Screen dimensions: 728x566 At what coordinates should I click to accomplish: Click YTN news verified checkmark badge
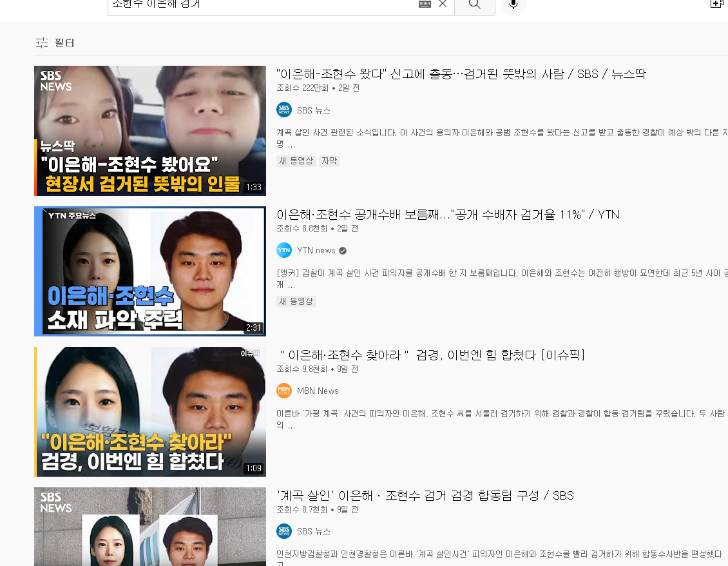(343, 251)
